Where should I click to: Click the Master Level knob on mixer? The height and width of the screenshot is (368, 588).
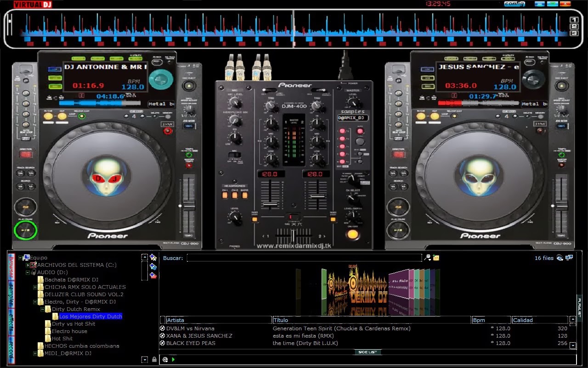[x=353, y=102]
